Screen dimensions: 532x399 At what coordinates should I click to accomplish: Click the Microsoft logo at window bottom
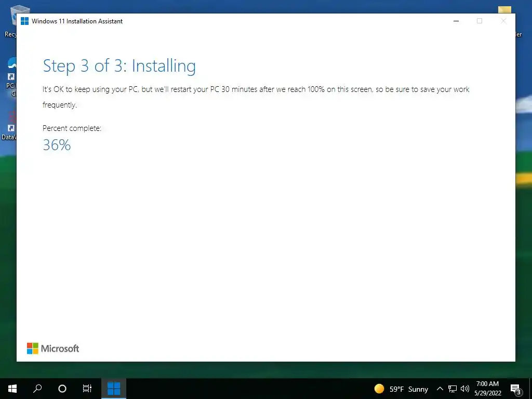pyautogui.click(x=53, y=349)
